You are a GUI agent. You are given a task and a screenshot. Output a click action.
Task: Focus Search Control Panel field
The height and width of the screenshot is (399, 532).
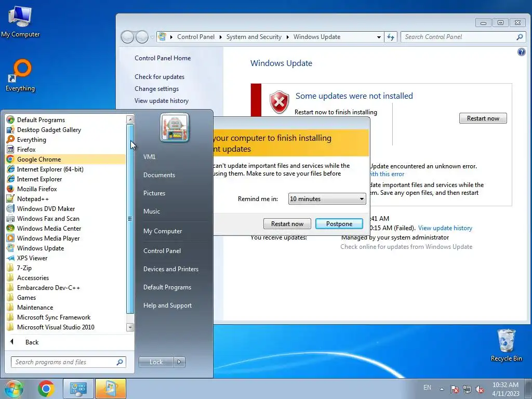[x=463, y=37]
